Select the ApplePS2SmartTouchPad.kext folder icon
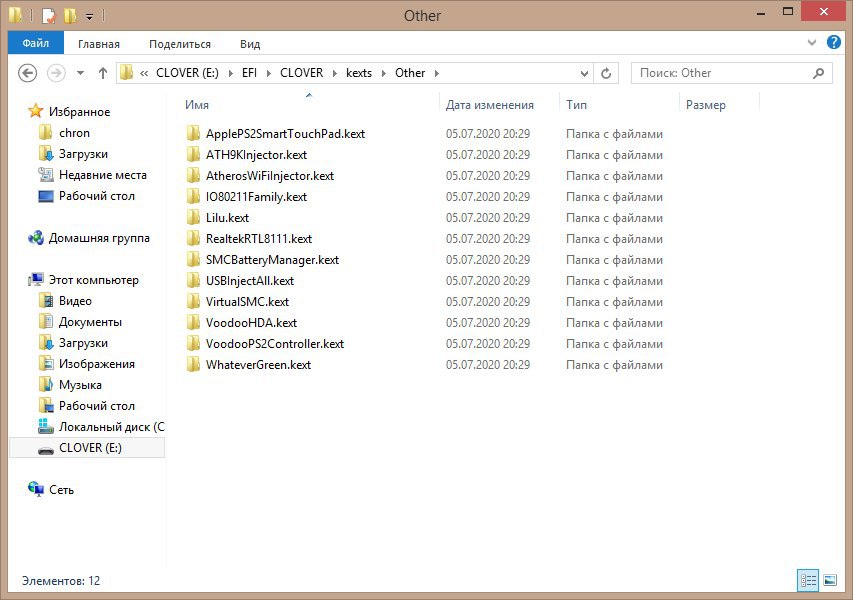Viewport: 853px width, 600px height. (x=193, y=134)
